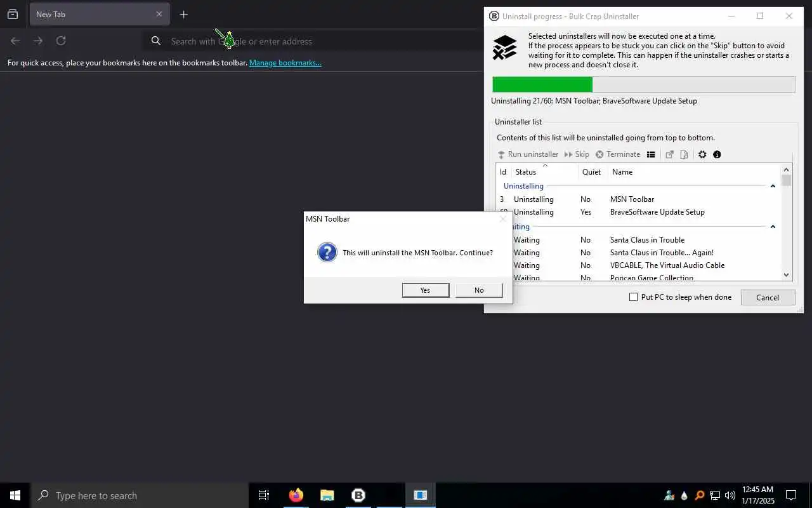Open settings via the gear icon in uninstaller toolbar

(x=702, y=154)
